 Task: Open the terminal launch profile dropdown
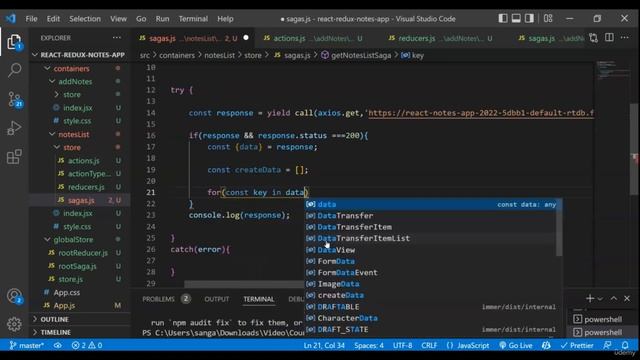pyautogui.click(x=600, y=299)
